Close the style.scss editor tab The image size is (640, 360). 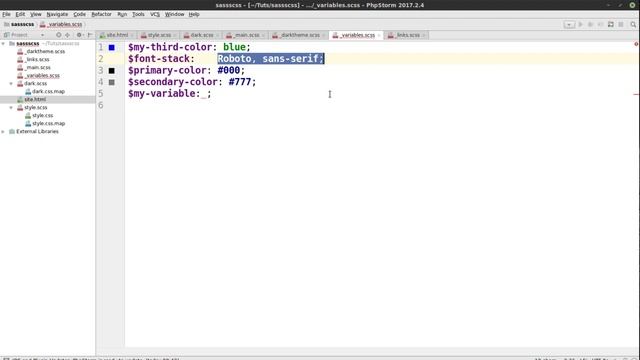pyautogui.click(x=175, y=36)
